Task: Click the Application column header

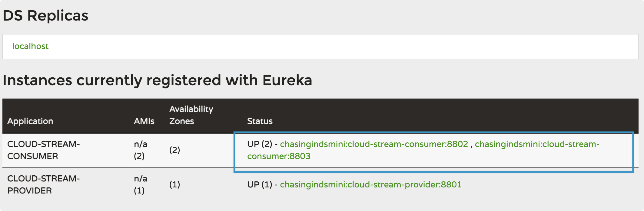Action: (x=30, y=121)
